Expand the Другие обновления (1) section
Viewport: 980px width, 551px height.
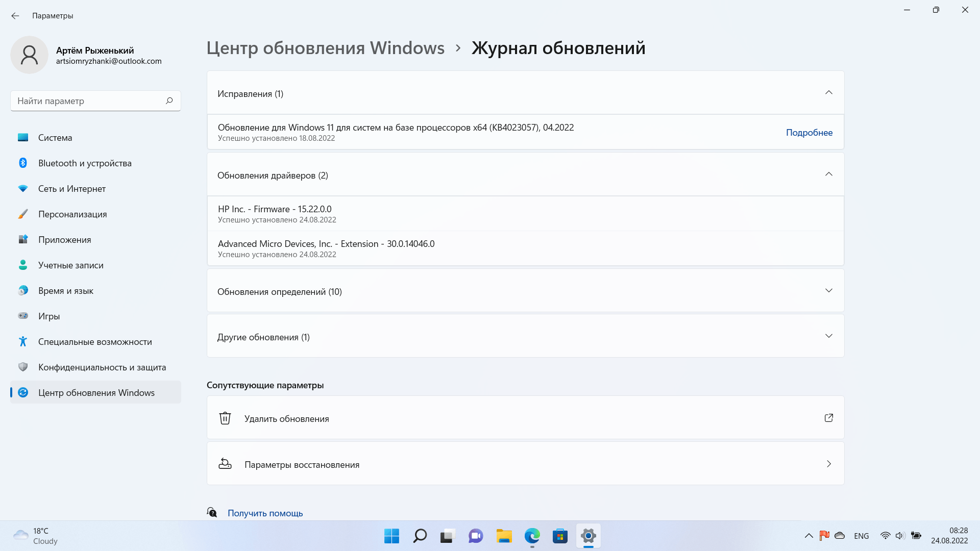828,336
